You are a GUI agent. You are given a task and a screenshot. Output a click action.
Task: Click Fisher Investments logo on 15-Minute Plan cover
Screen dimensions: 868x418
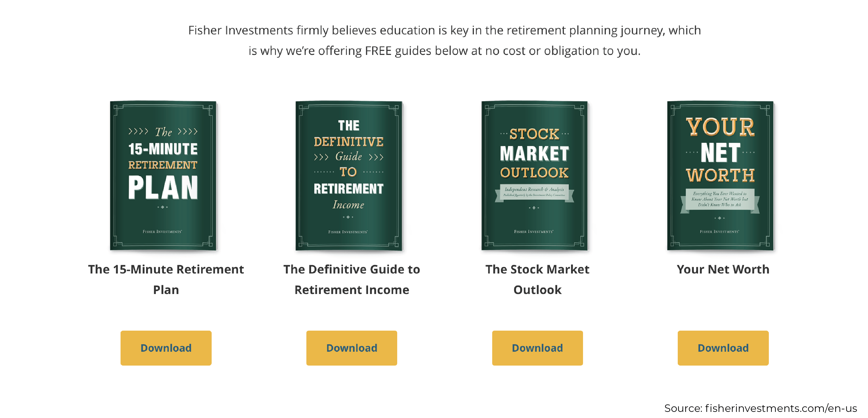point(162,232)
